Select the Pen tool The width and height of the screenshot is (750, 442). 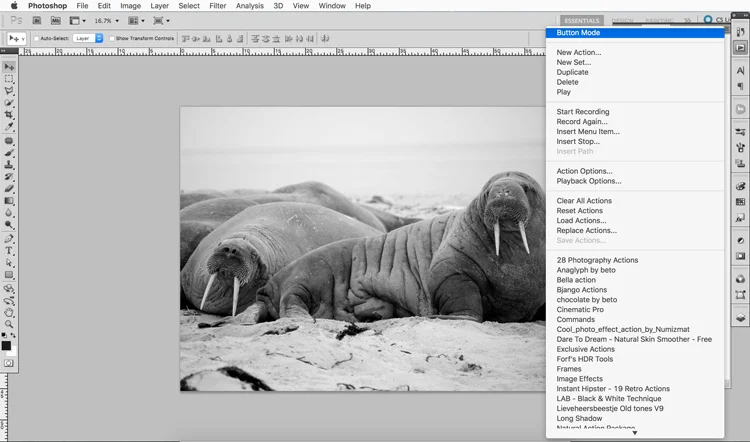[x=9, y=239]
